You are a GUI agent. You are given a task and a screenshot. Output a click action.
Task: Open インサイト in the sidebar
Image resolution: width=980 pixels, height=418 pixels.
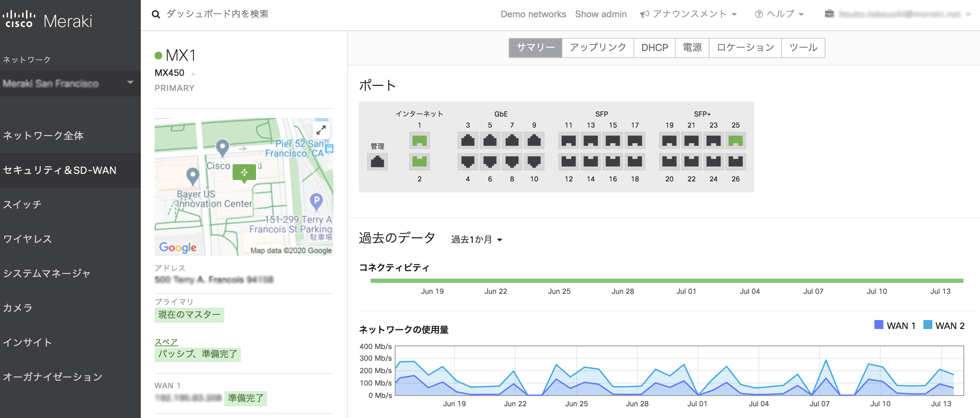[70, 342]
